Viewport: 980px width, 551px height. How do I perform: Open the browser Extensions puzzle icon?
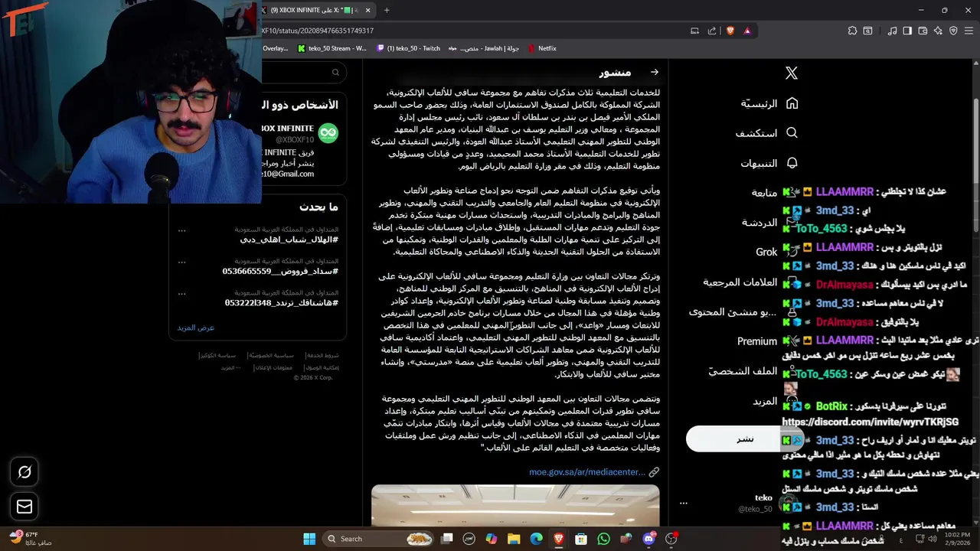852,31
